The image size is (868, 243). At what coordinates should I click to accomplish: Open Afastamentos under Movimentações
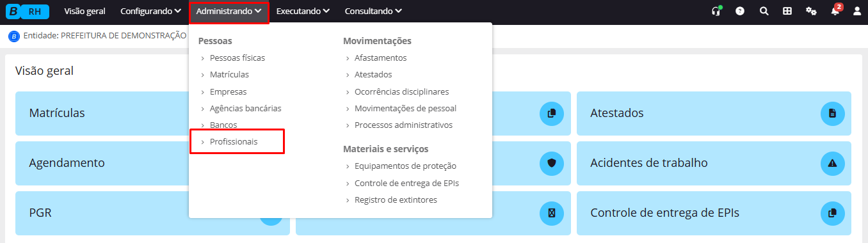pyautogui.click(x=380, y=58)
